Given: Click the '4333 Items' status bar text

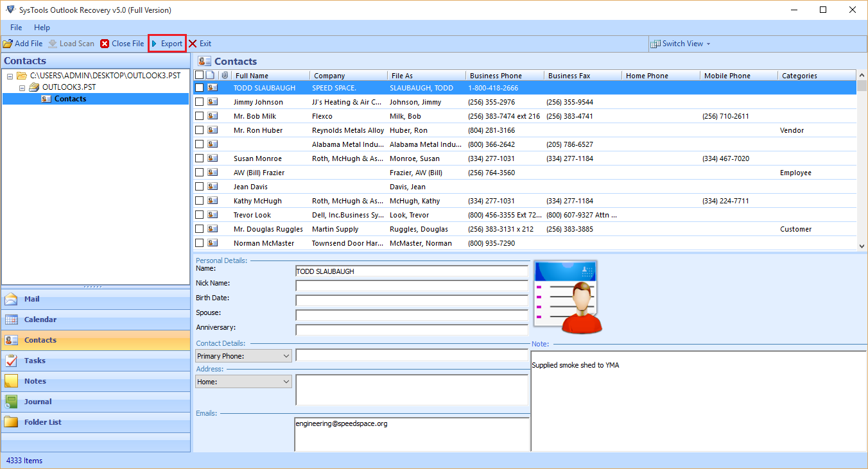Looking at the screenshot, I should point(24,461).
